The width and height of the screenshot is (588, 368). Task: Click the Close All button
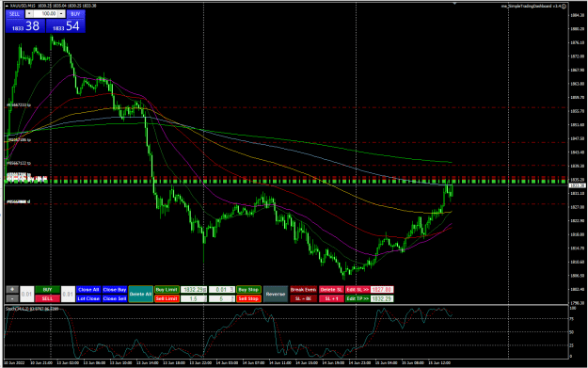point(88,290)
